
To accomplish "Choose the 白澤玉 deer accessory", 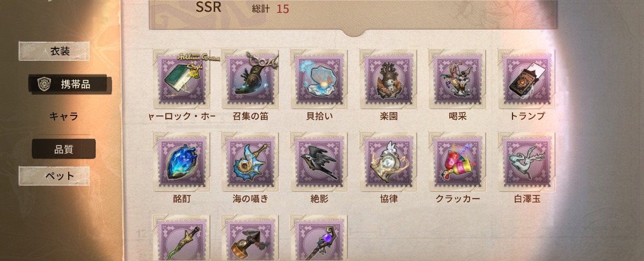I will click(526, 161).
